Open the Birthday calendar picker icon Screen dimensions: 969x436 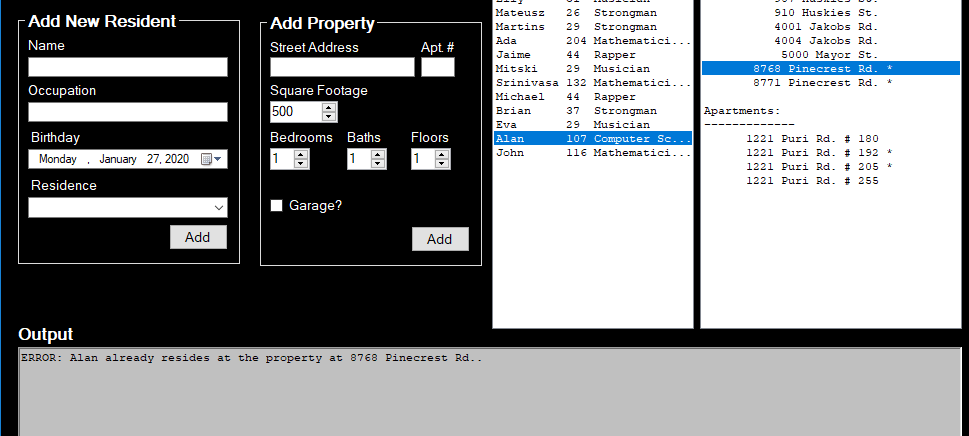point(206,159)
